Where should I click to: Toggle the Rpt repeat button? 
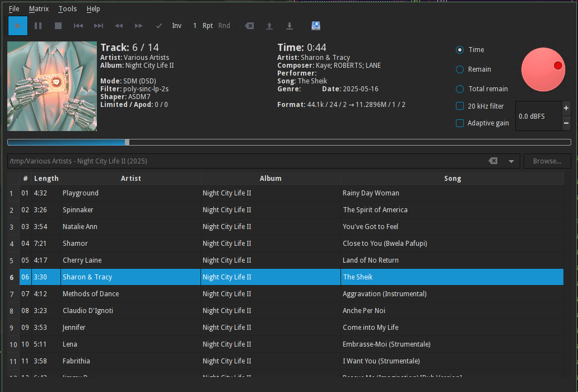208,26
